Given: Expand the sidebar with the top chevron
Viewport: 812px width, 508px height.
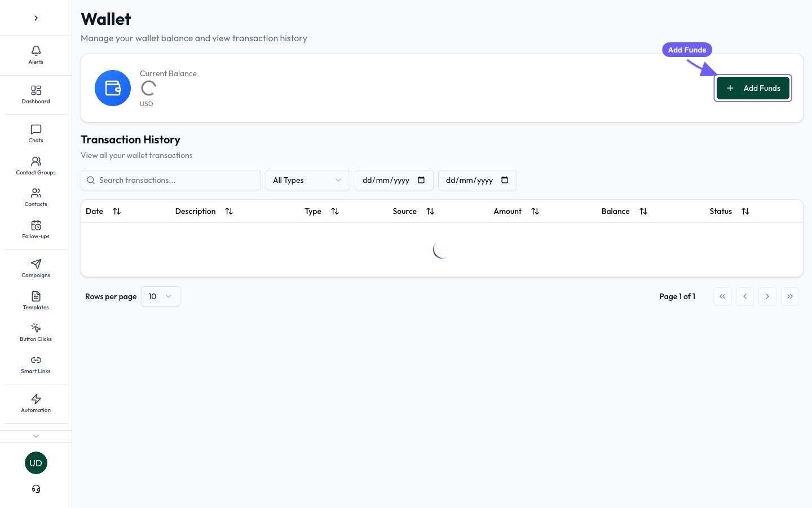Looking at the screenshot, I should (x=36, y=18).
